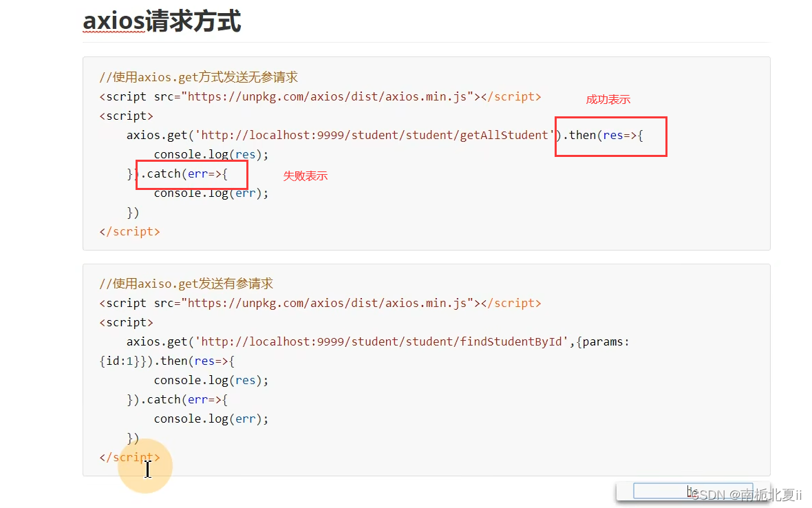Click the opening <script> tag above the findStudentById call

(x=127, y=323)
